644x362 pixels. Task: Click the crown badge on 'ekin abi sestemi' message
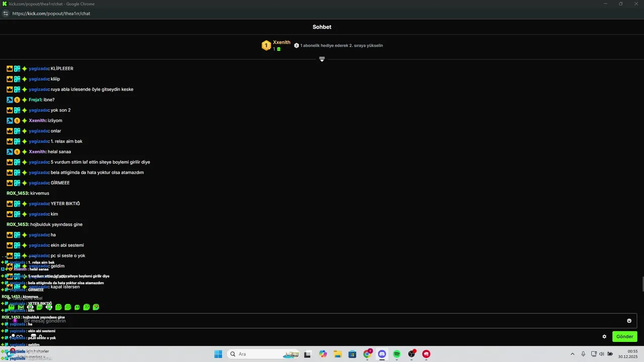pyautogui.click(x=10, y=245)
